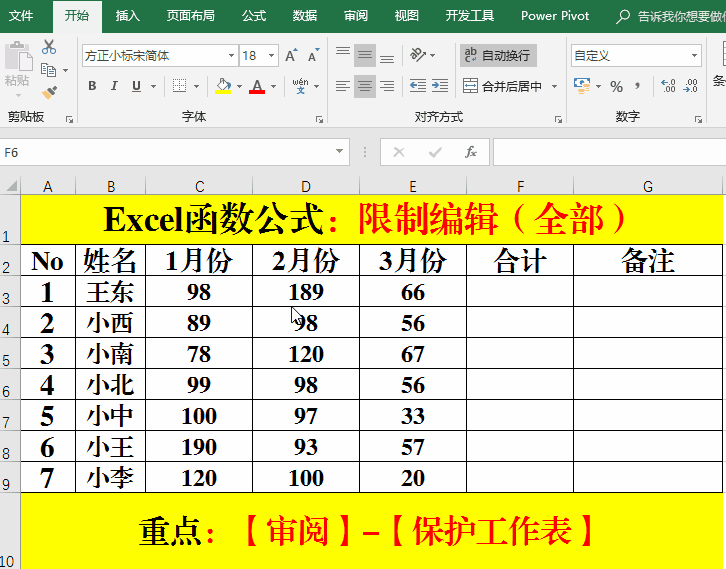
Task: Click the decrease indent icon
Action: [418, 86]
